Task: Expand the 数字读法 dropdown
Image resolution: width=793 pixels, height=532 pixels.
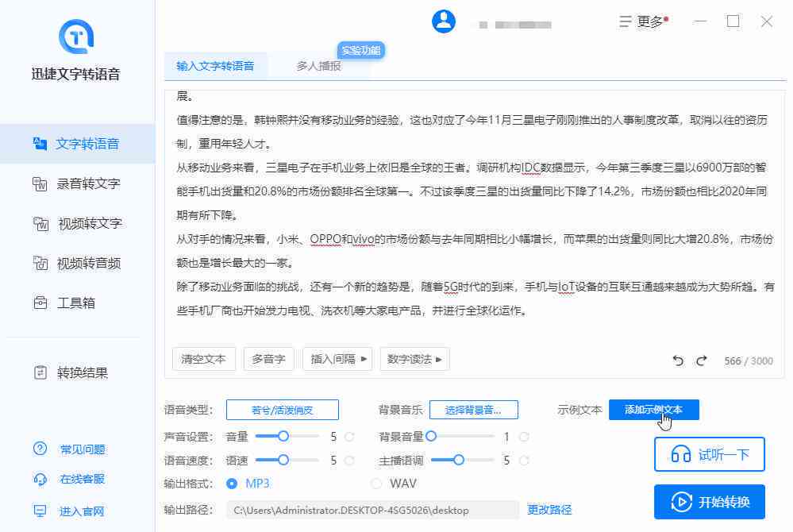Action: [414, 359]
